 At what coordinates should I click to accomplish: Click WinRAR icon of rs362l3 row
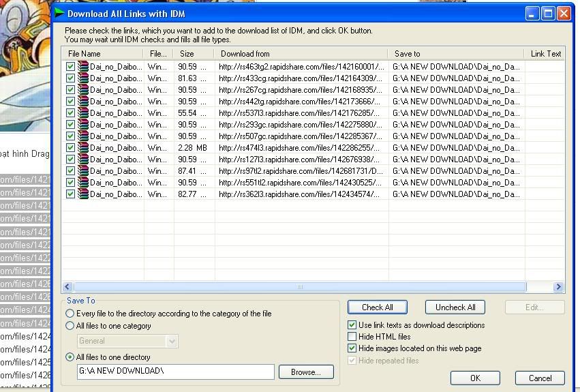point(83,194)
